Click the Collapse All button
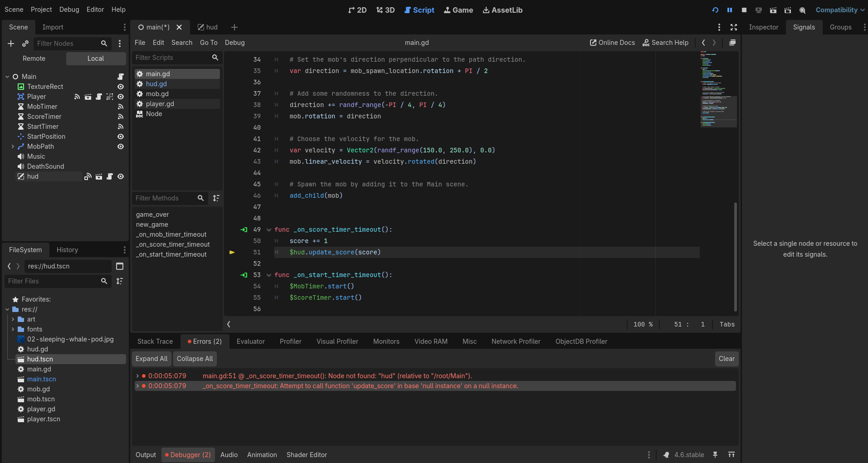 [x=195, y=359]
